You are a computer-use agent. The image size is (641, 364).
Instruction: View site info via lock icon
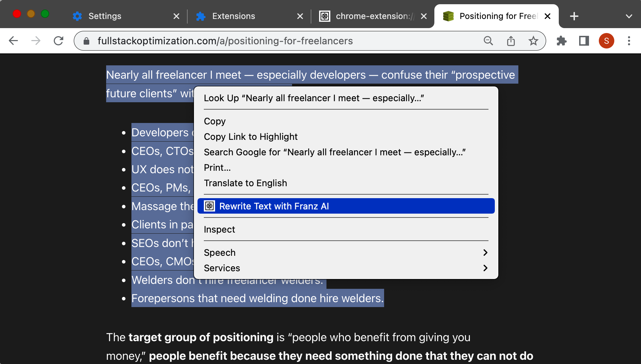click(x=86, y=41)
